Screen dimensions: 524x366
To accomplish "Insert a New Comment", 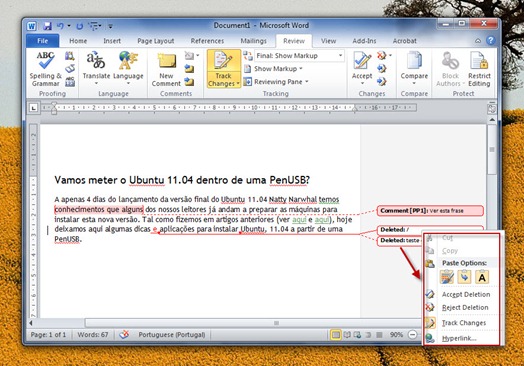I will pos(166,69).
